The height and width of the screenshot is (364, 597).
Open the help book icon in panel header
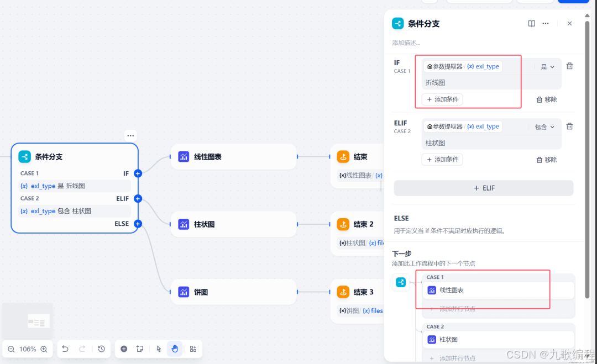[x=532, y=24]
